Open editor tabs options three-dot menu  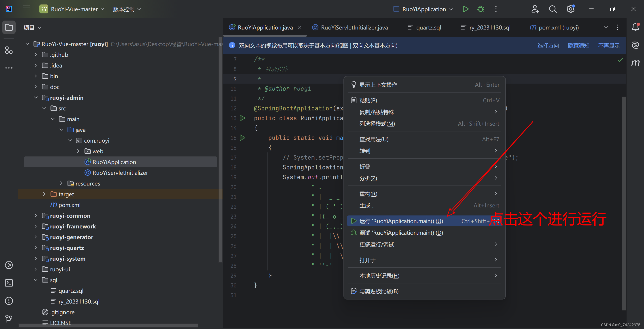pos(617,27)
